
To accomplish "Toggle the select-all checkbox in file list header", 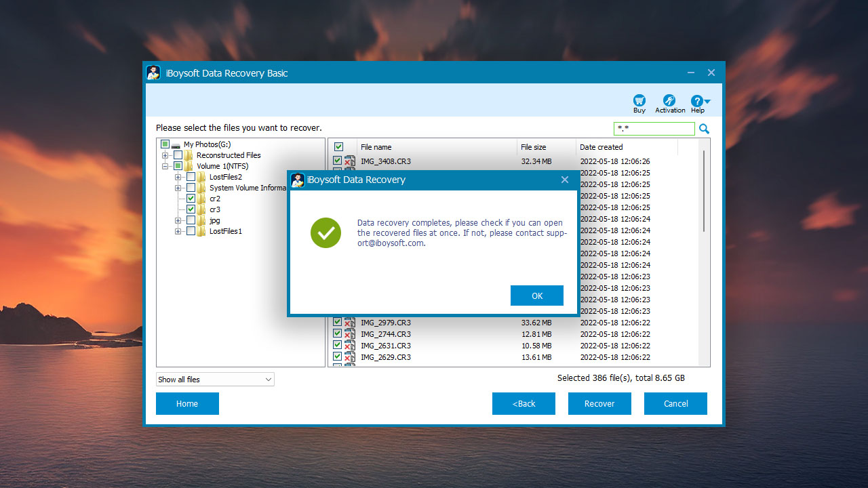I will tap(339, 147).
